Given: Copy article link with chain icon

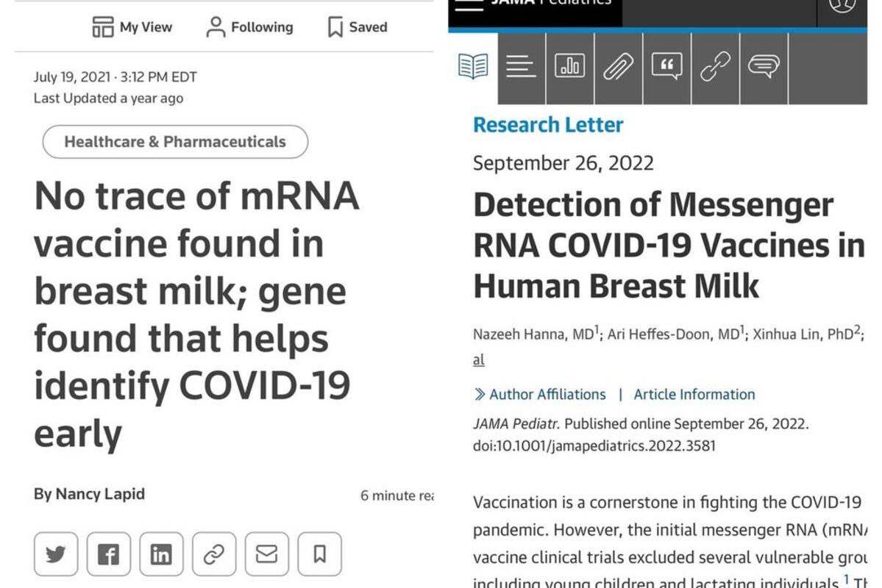Looking at the screenshot, I should click(214, 554).
